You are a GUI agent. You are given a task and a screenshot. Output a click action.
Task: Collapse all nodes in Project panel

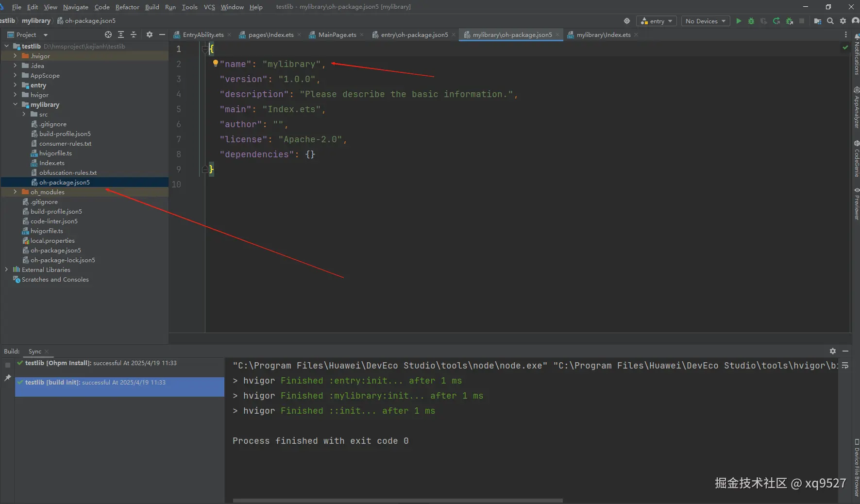[x=134, y=34]
